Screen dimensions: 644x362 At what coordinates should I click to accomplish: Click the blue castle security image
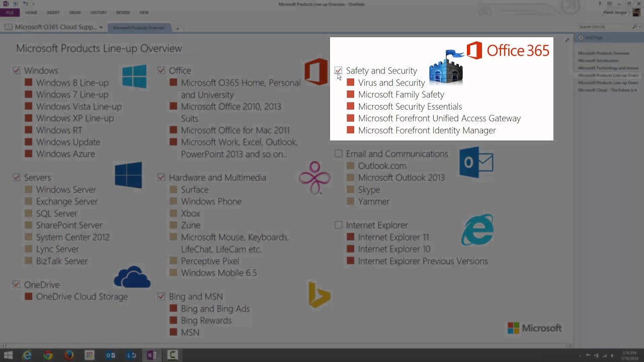[446, 66]
